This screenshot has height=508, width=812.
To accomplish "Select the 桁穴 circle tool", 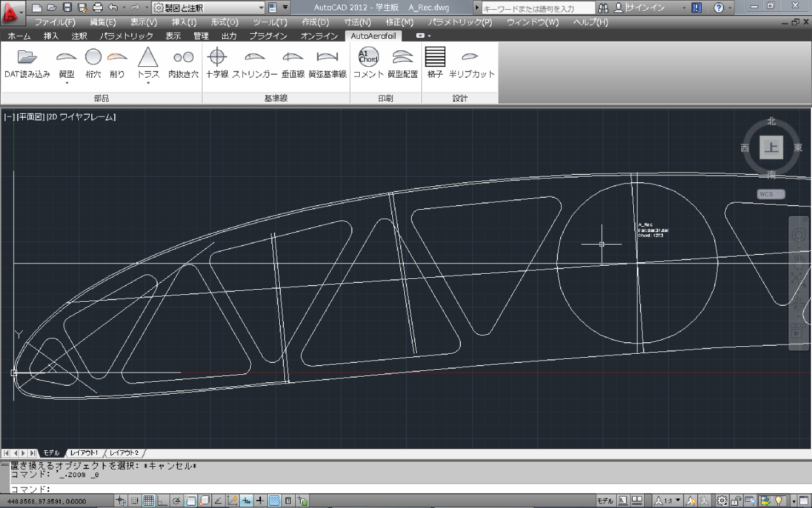I will (93, 57).
